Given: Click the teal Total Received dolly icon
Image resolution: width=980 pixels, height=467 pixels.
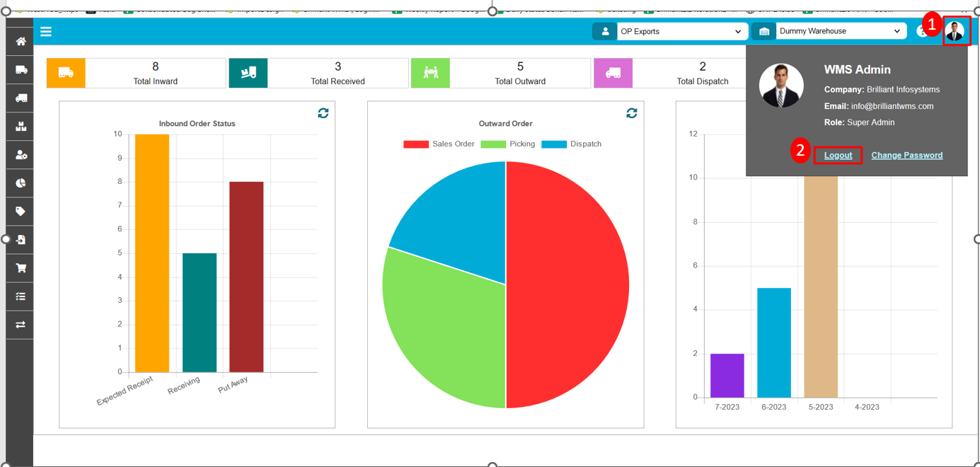Looking at the screenshot, I should point(248,73).
